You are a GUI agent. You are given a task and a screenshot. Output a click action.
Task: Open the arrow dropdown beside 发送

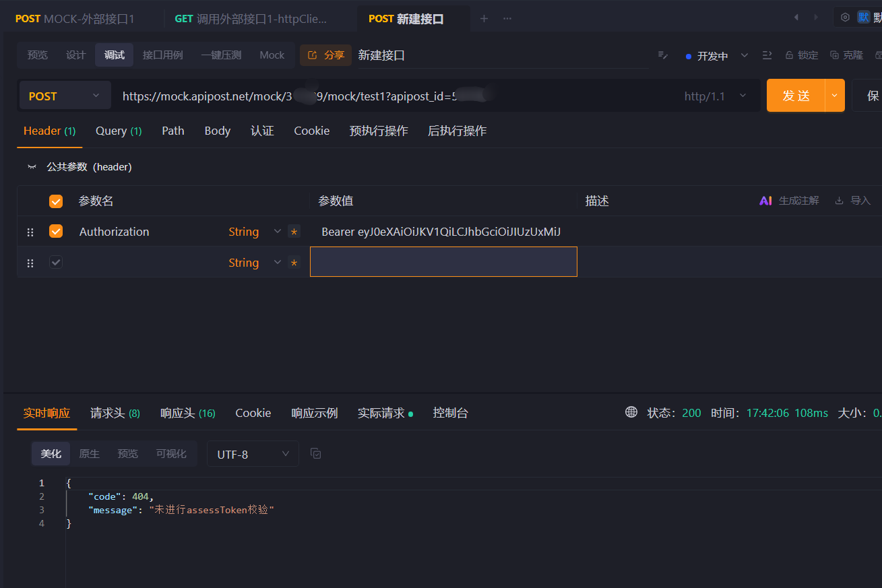click(835, 96)
